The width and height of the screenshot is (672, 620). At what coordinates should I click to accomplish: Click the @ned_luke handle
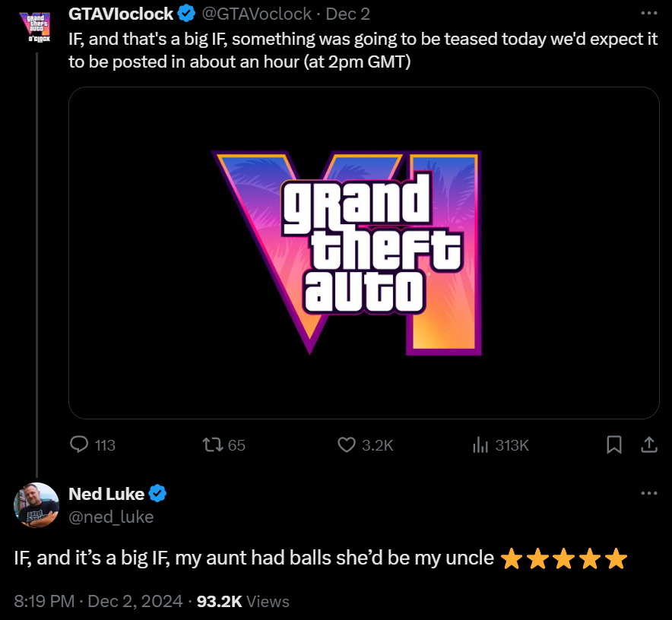pos(111,517)
